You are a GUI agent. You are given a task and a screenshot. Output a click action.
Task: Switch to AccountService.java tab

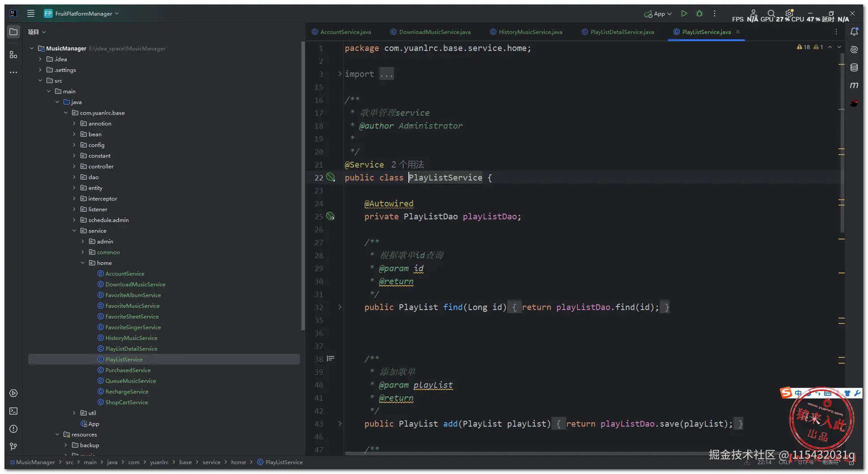tap(341, 32)
